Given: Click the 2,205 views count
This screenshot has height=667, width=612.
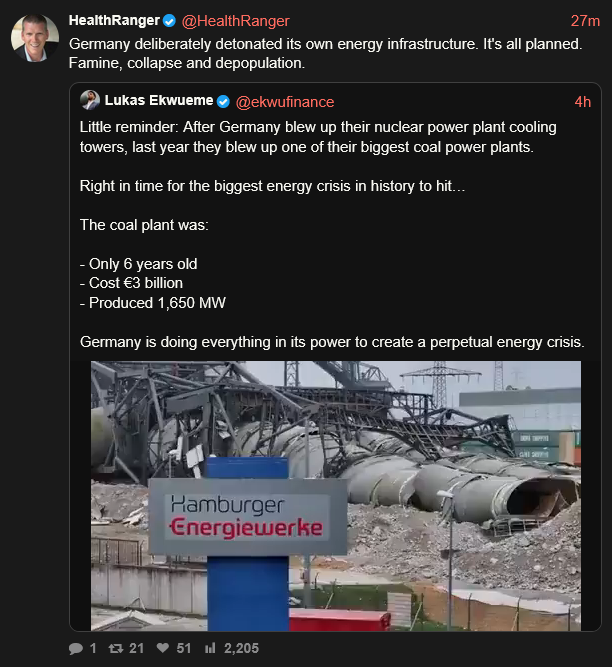Looking at the screenshot, I should (241, 648).
